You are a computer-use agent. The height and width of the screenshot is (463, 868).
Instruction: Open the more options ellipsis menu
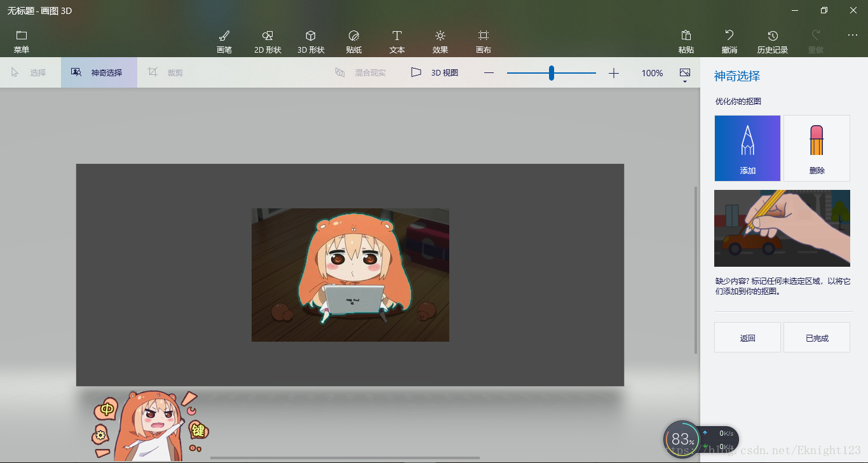click(853, 36)
